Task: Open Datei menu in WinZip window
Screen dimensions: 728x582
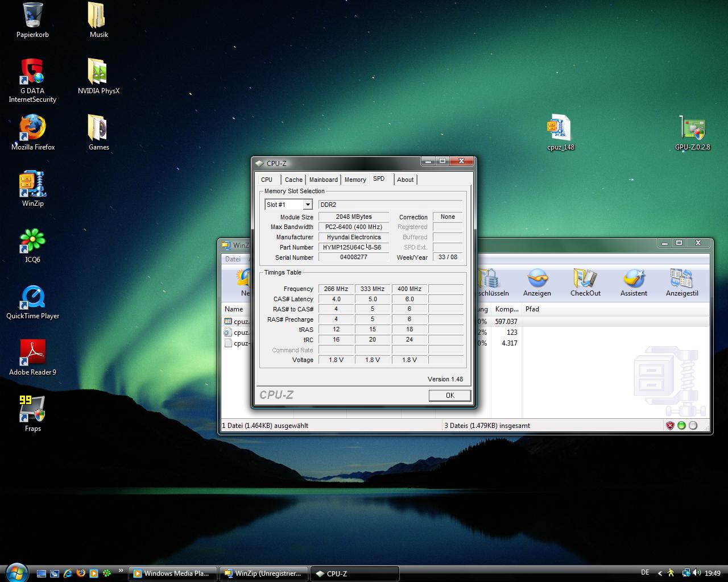Action: tap(233, 259)
